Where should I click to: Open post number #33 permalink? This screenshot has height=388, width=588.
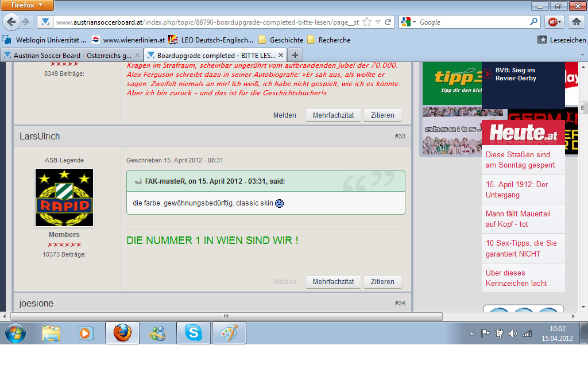[400, 136]
